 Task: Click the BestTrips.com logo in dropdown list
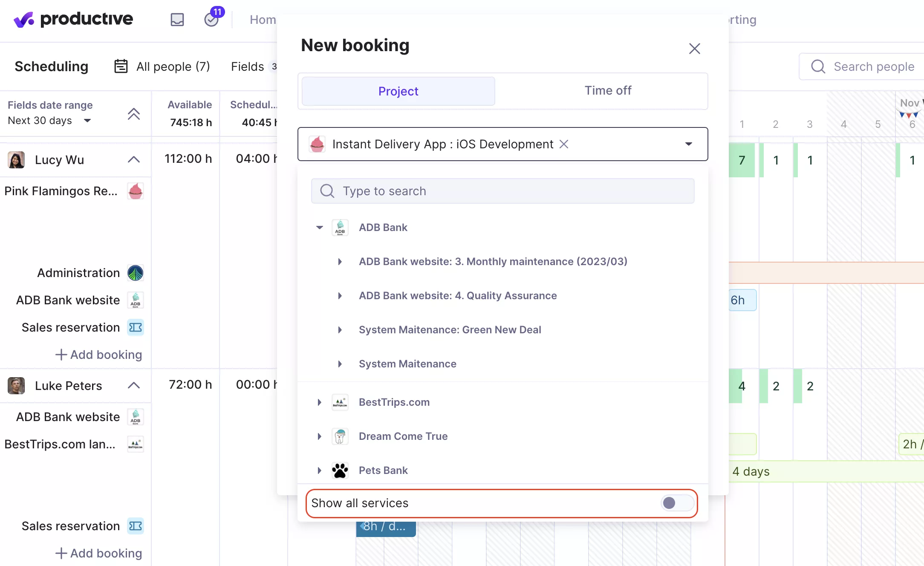(340, 402)
